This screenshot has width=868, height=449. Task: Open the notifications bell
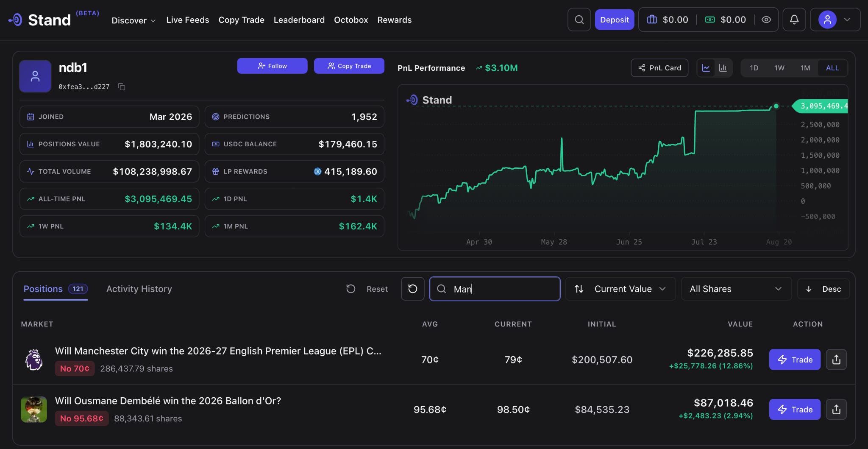pyautogui.click(x=794, y=20)
